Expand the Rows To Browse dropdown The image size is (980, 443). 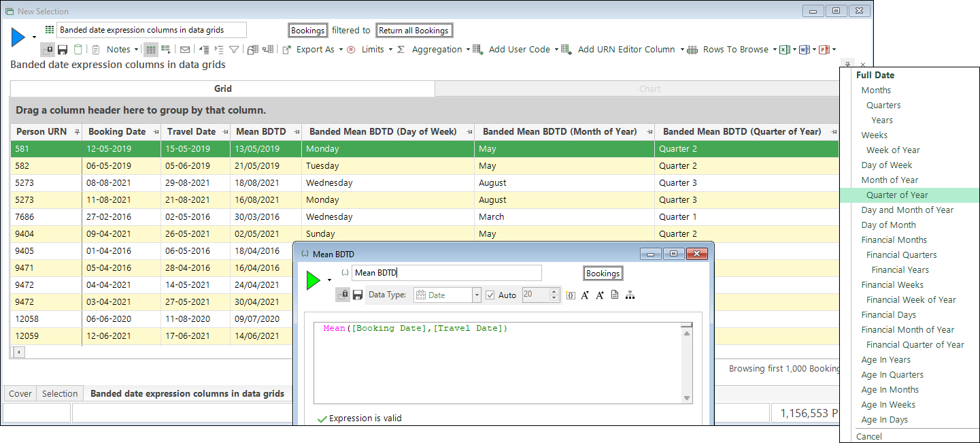[775, 50]
